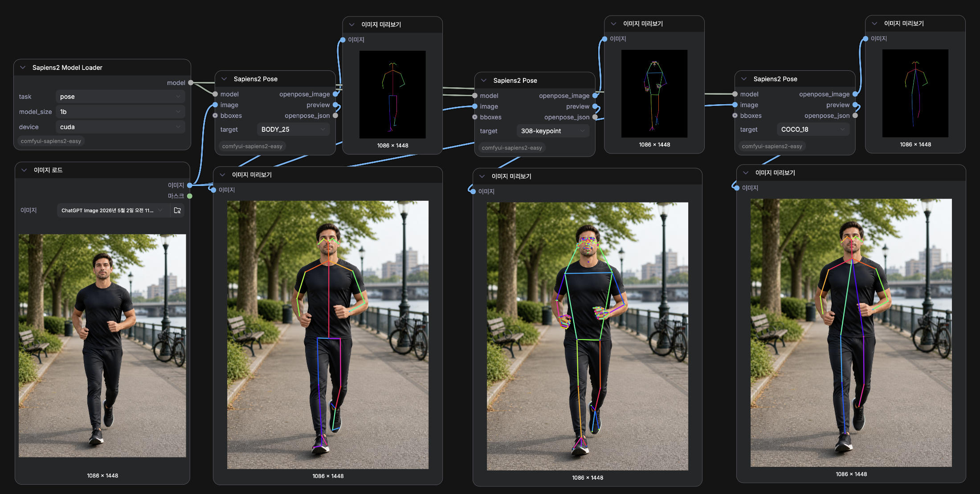Click openpose_json output socket on BODY_25 pose node
Screen dimensions: 980x494
coord(335,116)
